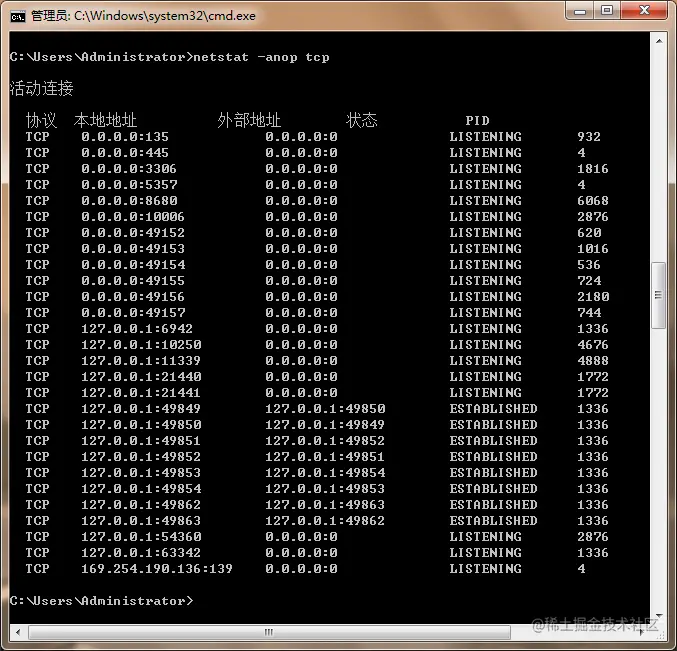Click PID value 724
Image resolution: width=677 pixels, height=651 pixels.
click(589, 281)
